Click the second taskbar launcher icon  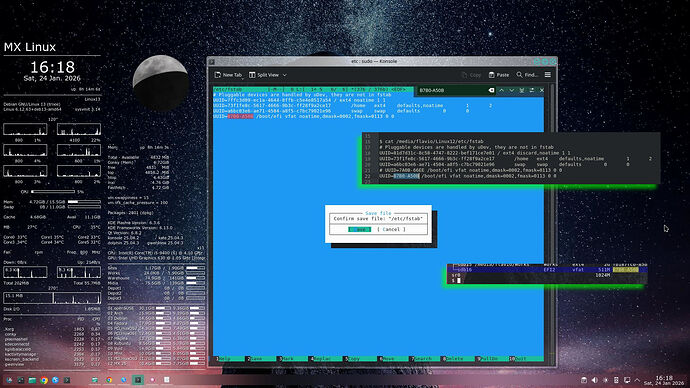coord(21,380)
